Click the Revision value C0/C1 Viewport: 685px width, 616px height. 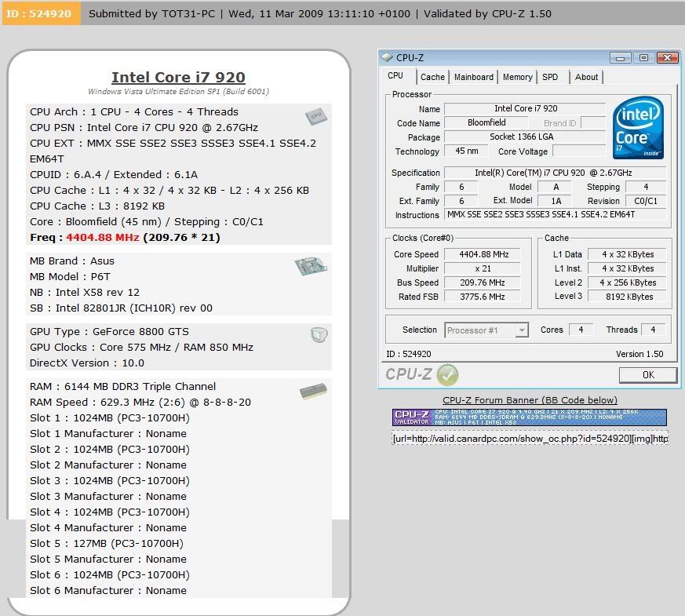click(646, 201)
